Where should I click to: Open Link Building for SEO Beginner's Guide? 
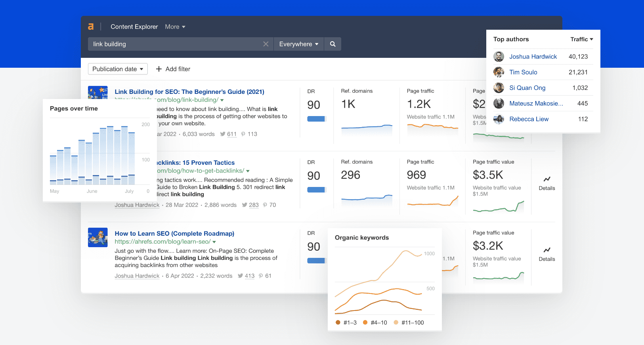tap(189, 91)
